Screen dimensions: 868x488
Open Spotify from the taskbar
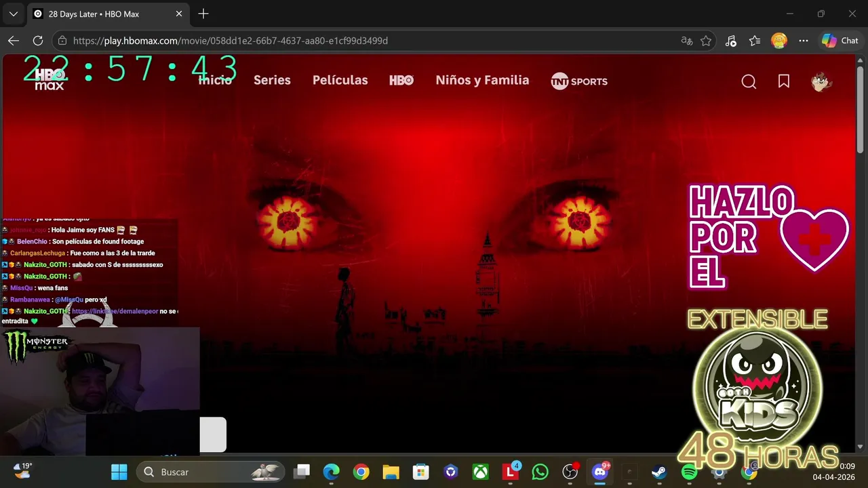(x=689, y=472)
